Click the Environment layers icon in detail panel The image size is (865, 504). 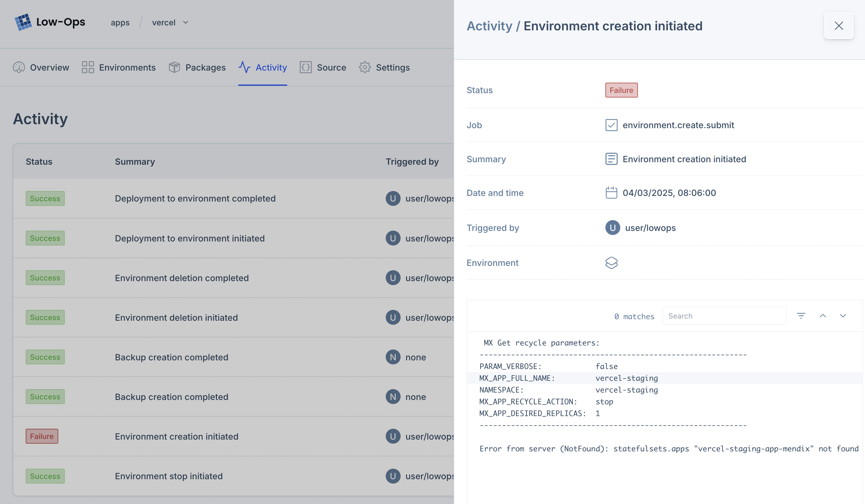[x=612, y=263]
